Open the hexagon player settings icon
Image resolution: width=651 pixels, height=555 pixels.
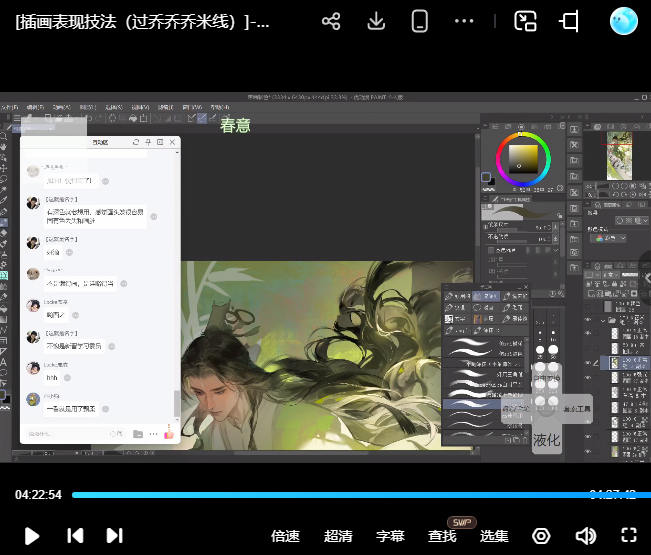541,536
